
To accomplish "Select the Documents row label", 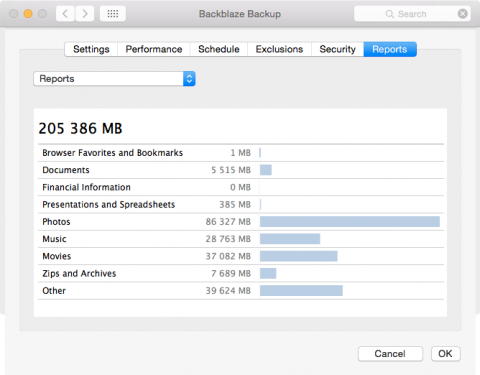I will 66,170.
